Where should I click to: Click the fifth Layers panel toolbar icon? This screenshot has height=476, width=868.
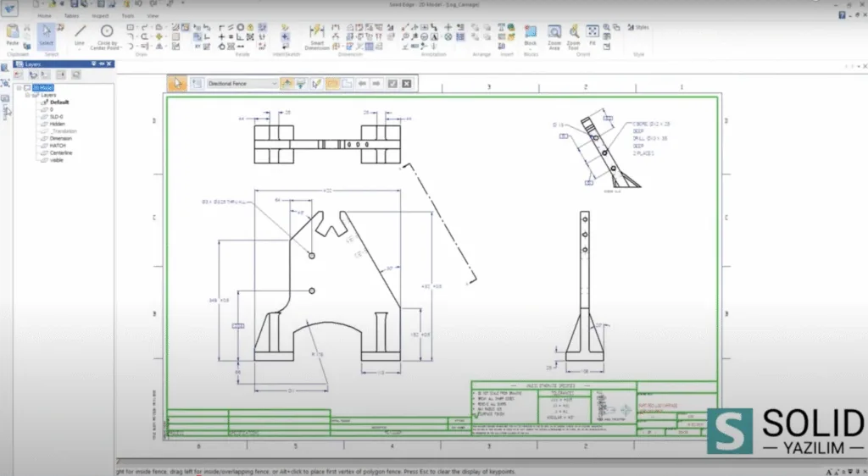point(75,75)
